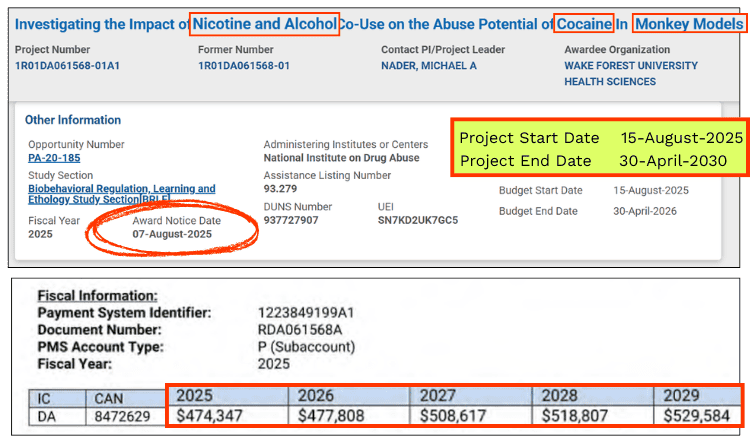Select the 2029 funding cell $529,584
Image resolution: width=750 pixels, height=441 pixels.
tap(698, 414)
